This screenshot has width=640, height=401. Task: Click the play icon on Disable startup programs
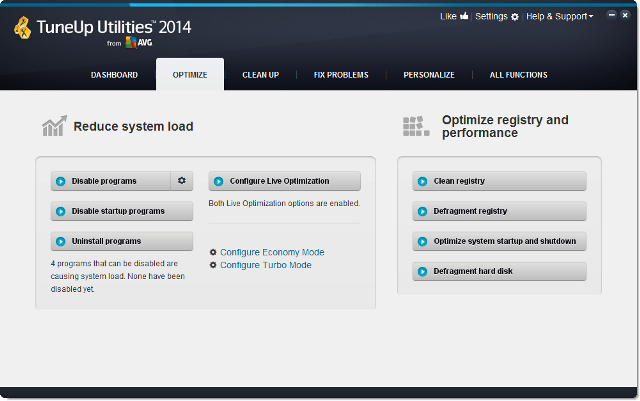[60, 211]
